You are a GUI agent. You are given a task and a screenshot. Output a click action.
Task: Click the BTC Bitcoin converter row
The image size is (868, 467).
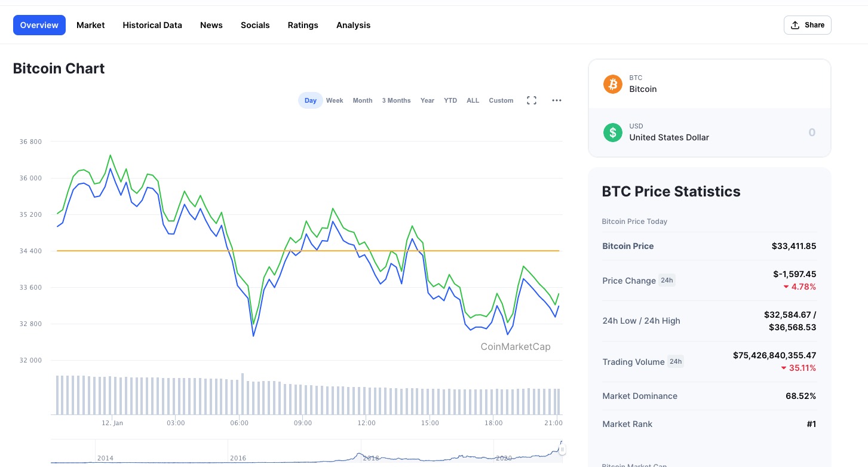coord(710,84)
